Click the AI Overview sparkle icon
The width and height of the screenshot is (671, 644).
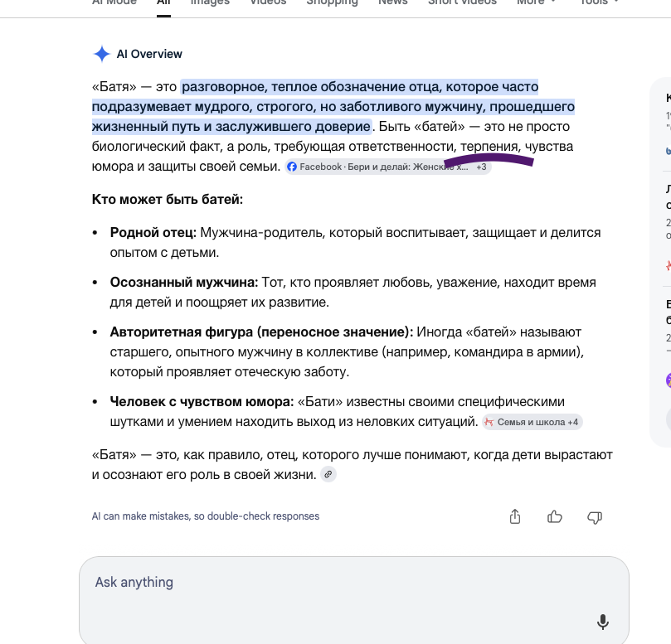click(x=101, y=54)
